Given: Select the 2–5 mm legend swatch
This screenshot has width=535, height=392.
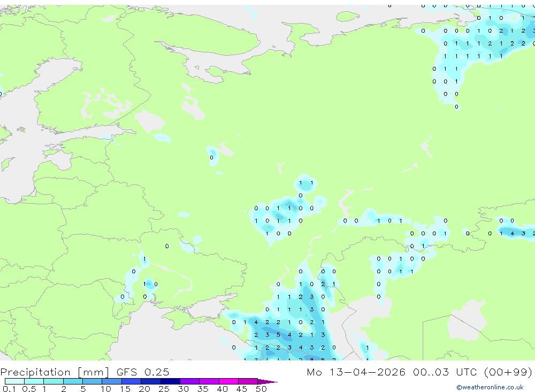Looking at the screenshot, I should [73, 381].
